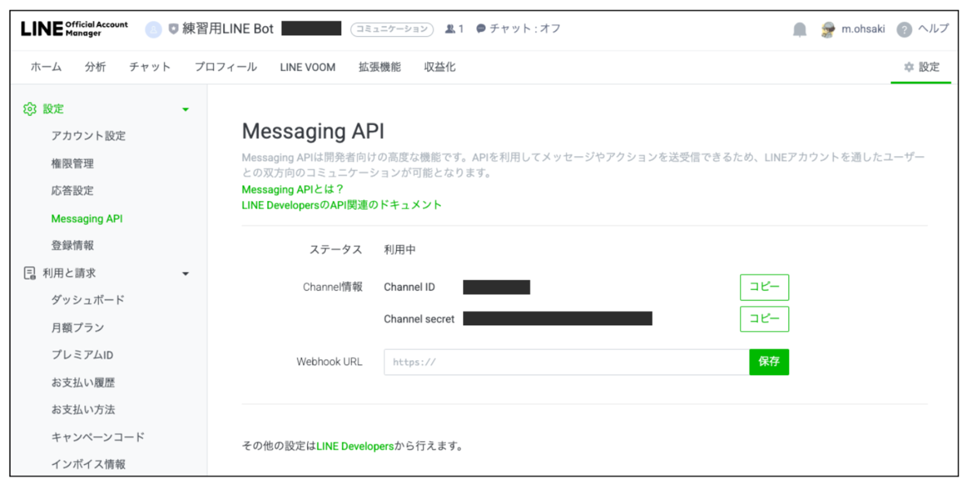Click the 練習用LINE Bot account name
Image resolution: width=980 pixels, height=491 pixels.
coord(228,29)
